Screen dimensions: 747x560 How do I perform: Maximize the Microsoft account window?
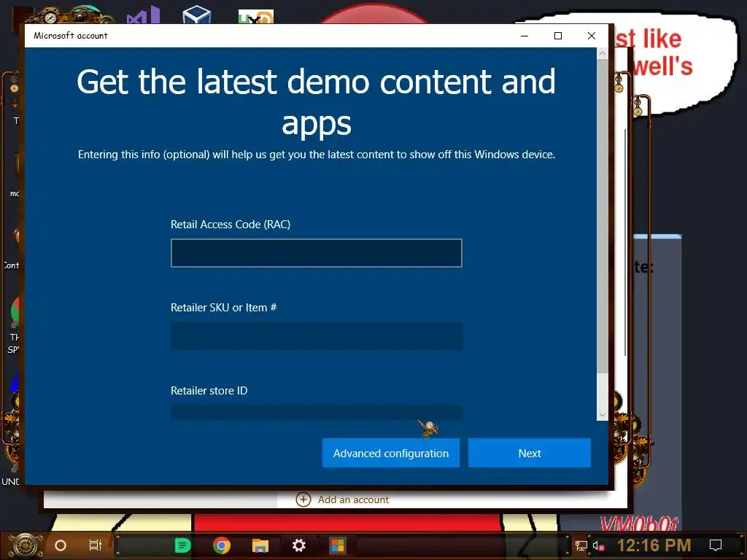[558, 36]
